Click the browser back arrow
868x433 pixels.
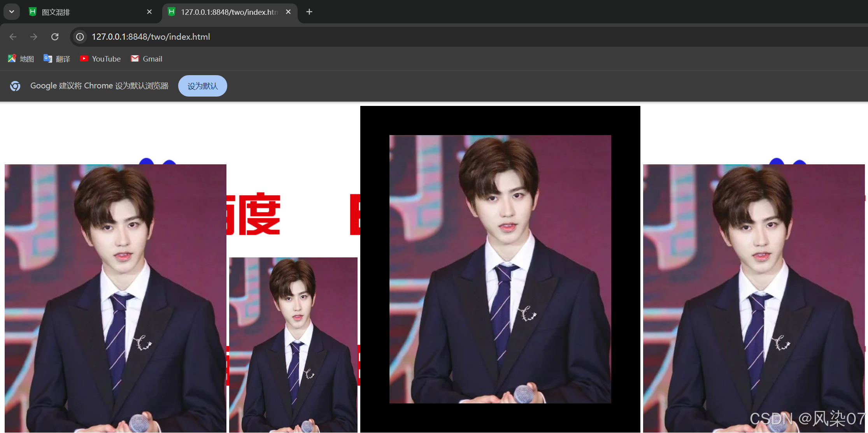coord(13,37)
